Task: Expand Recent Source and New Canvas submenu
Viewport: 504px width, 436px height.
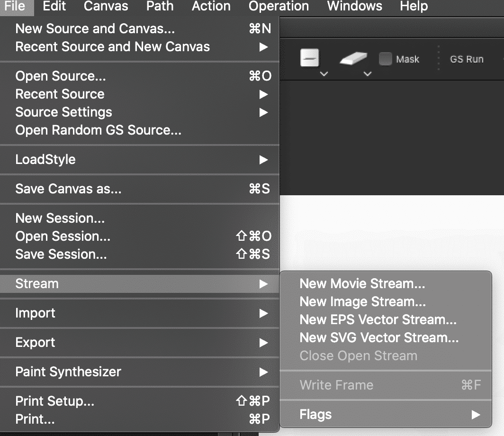Action: [x=139, y=46]
